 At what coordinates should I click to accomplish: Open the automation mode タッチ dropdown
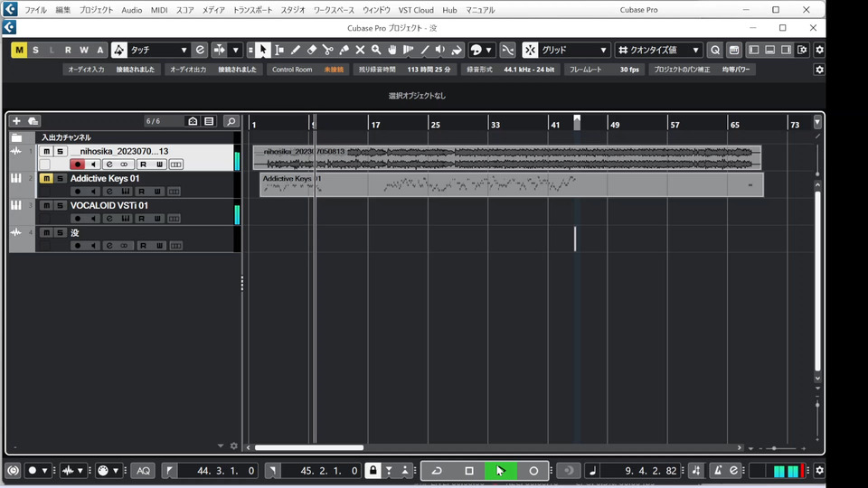click(158, 50)
